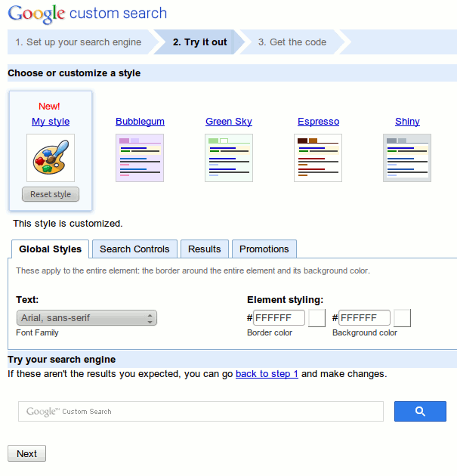The height and width of the screenshot is (476, 457).
Task: Click the Next button
Action: click(26, 453)
